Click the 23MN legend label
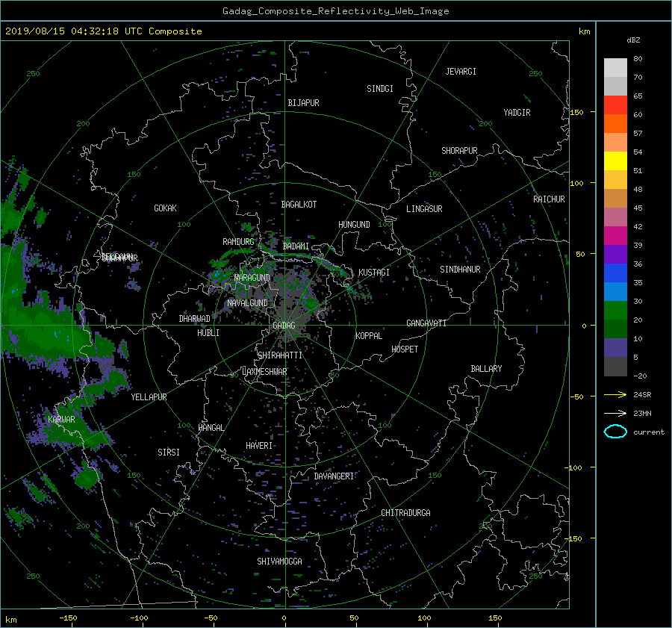The height and width of the screenshot is (628, 672). point(642,413)
